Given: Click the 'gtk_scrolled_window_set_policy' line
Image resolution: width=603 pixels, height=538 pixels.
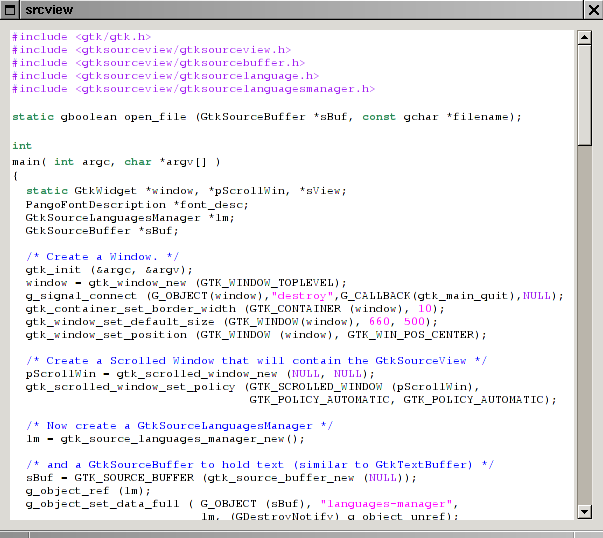Looking at the screenshot, I should [253, 387].
